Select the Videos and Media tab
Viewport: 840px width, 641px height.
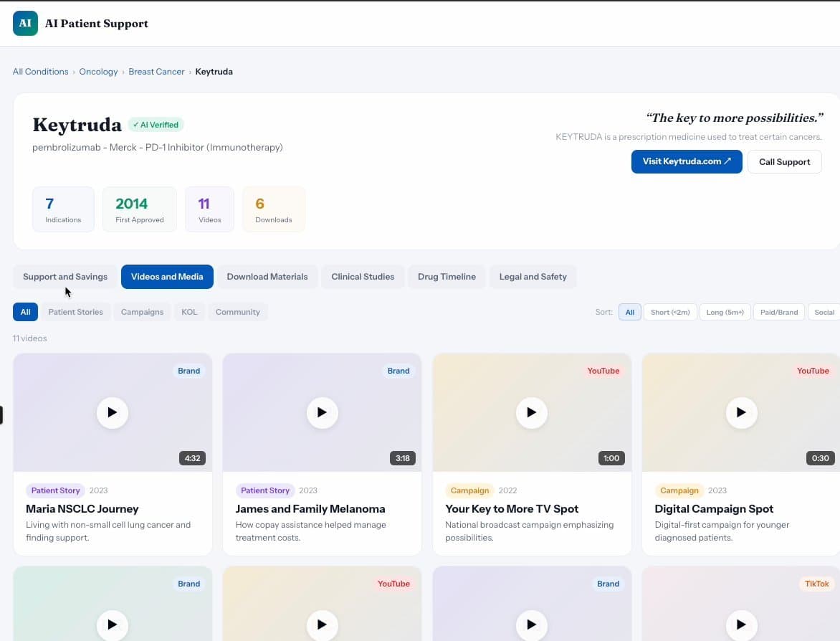coord(167,277)
